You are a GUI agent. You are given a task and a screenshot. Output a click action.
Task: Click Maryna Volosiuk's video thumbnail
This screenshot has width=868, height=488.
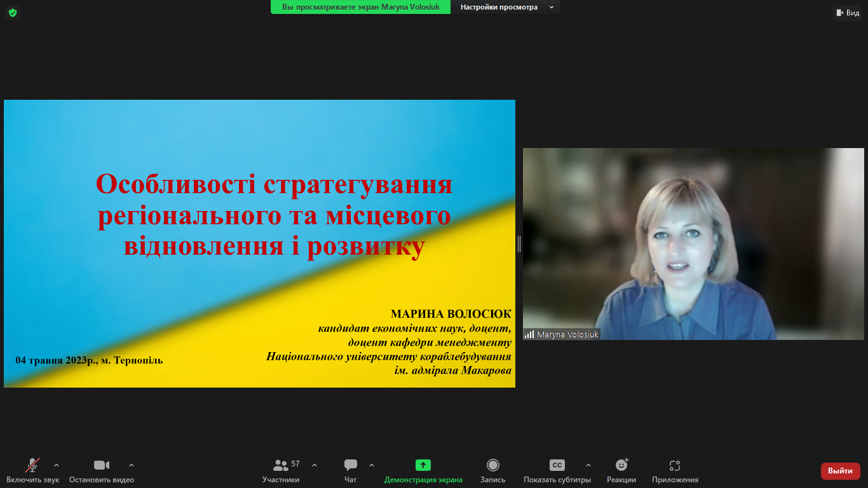tap(693, 244)
